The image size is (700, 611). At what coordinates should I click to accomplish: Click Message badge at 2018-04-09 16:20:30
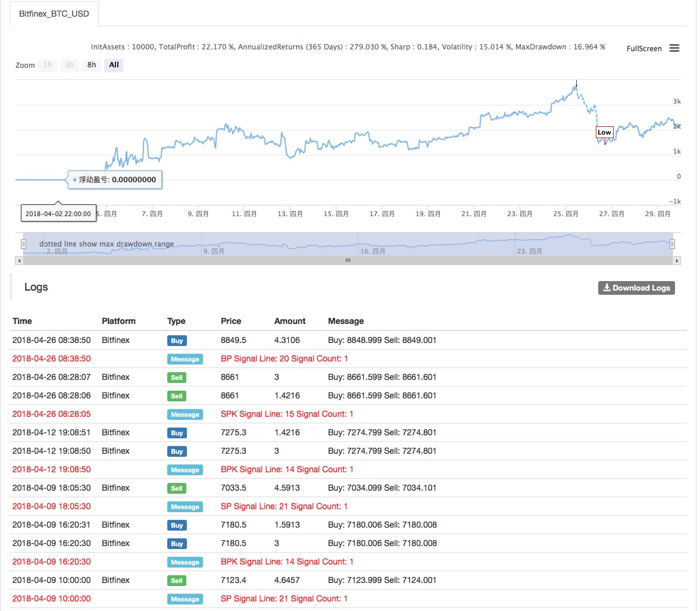click(185, 562)
